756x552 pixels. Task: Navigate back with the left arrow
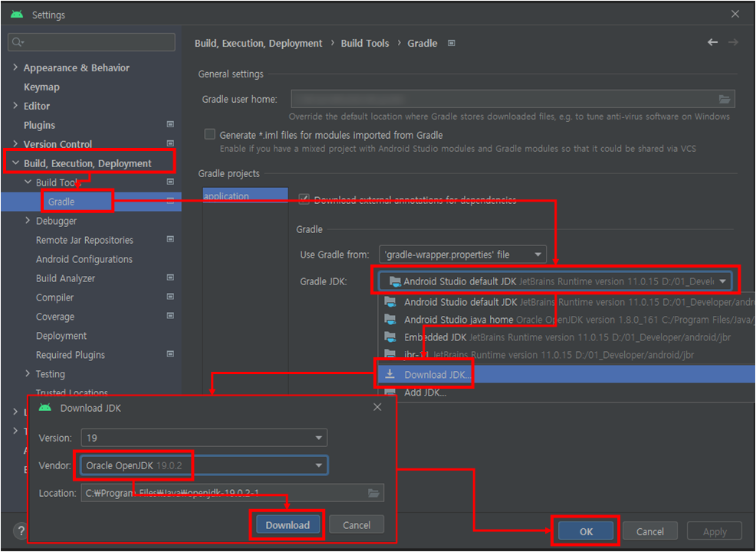point(712,42)
